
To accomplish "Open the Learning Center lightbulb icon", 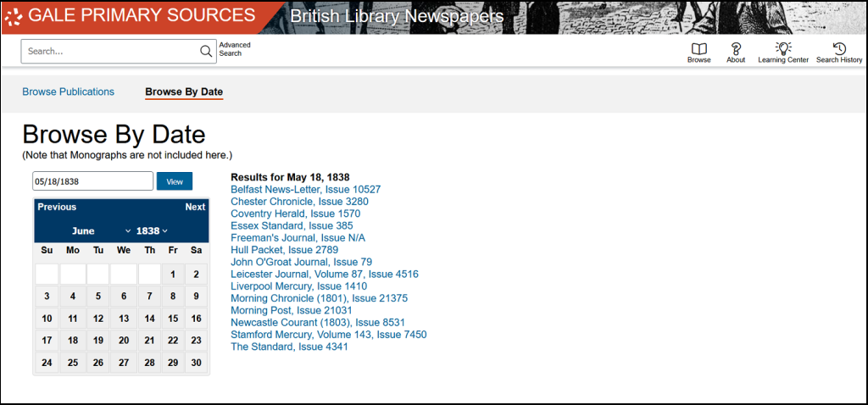I will (x=783, y=50).
